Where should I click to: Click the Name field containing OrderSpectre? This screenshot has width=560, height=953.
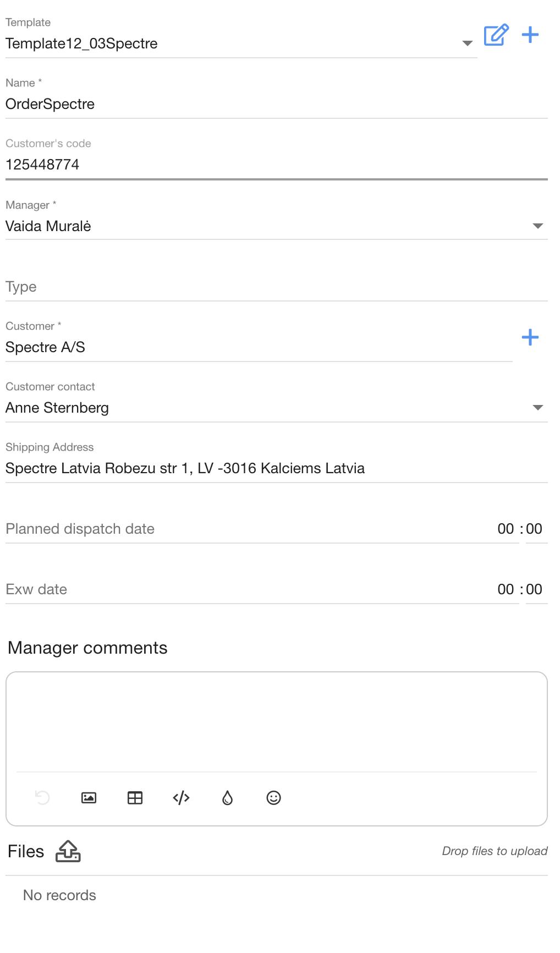click(x=275, y=104)
